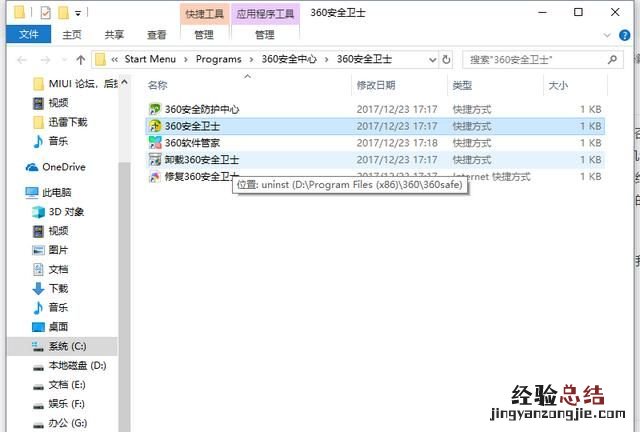Select the 卸载360安全卫士 uninstall shortcut icon
The height and width of the screenshot is (432, 640).
(x=155, y=160)
